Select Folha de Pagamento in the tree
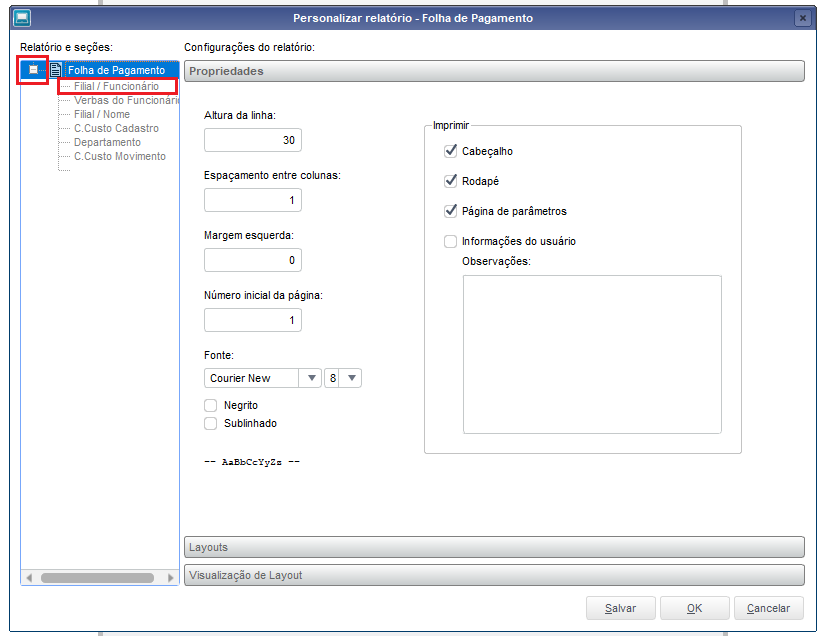The height and width of the screenshot is (638, 822). pos(116,70)
